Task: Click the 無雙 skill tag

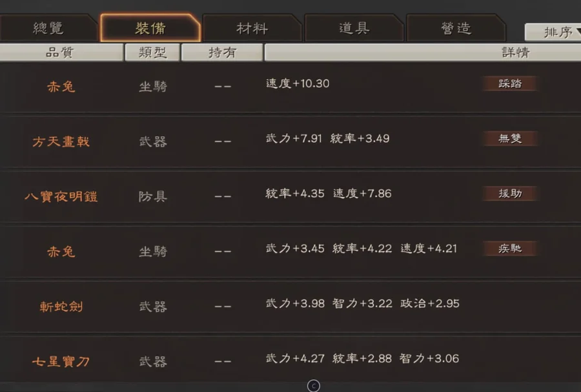Action: pos(510,138)
